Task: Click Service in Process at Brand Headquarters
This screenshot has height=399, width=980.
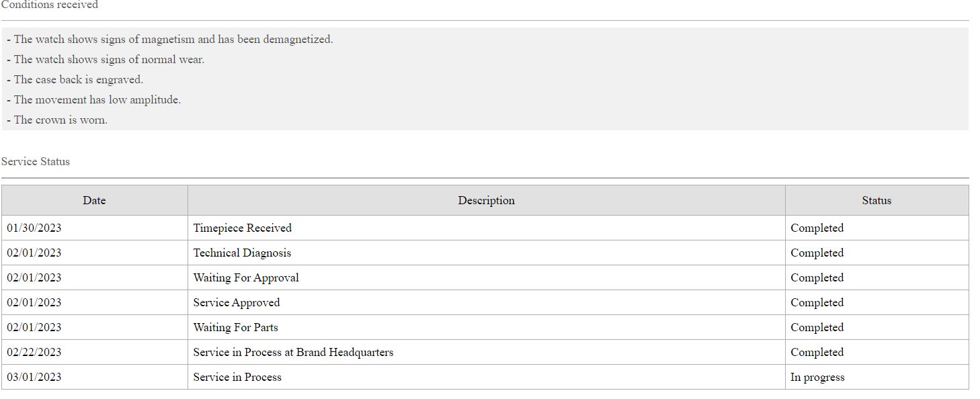Action: coord(293,352)
